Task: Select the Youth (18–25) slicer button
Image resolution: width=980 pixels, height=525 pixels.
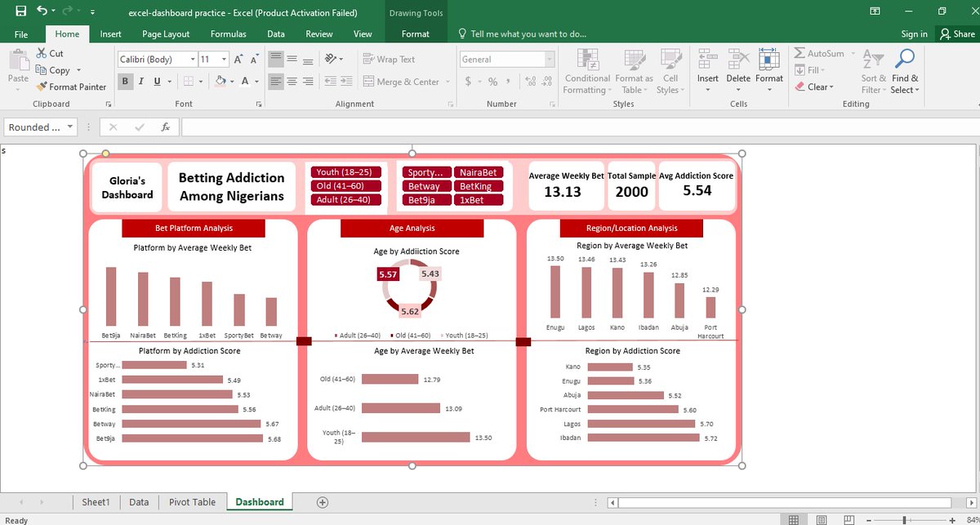Action: click(345, 172)
